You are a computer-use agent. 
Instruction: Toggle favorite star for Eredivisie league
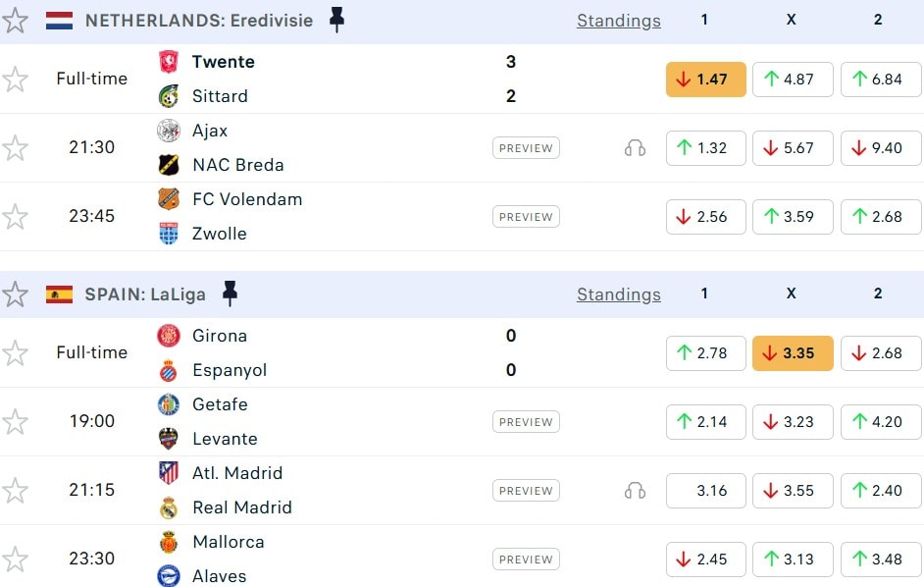[x=15, y=21]
